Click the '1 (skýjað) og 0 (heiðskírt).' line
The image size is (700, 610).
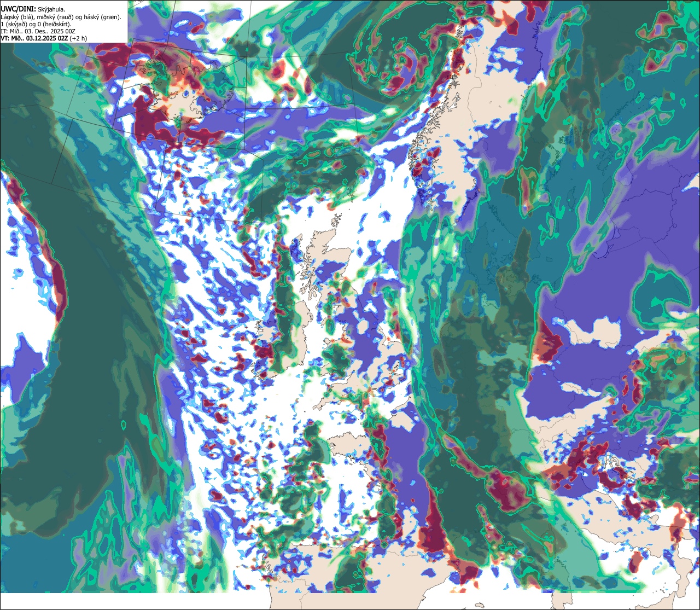[36, 24]
